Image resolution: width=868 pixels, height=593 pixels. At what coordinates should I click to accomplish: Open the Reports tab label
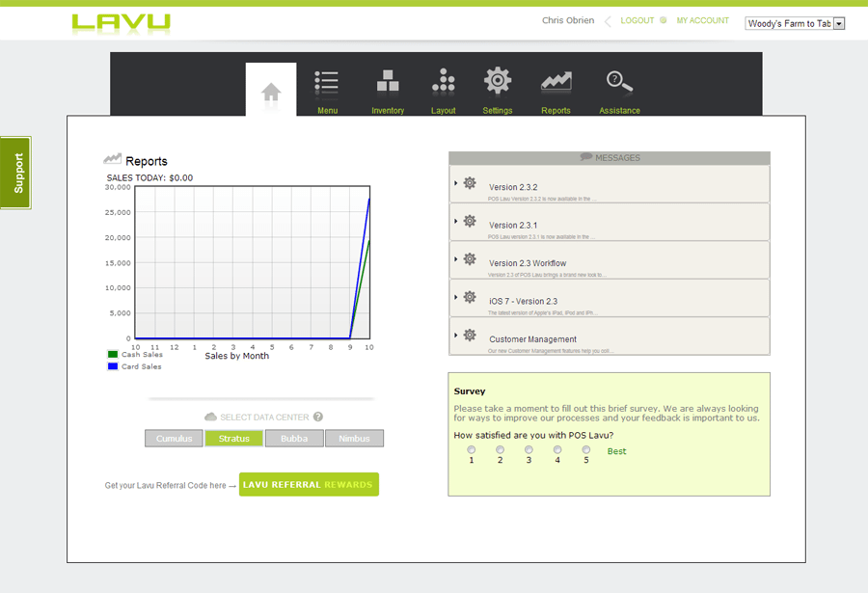click(556, 111)
